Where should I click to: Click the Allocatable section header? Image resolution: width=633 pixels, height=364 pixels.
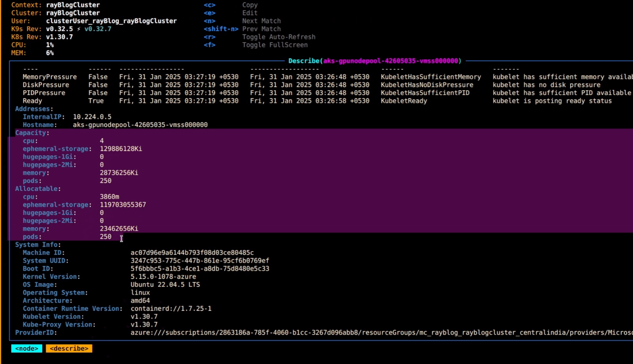click(38, 189)
